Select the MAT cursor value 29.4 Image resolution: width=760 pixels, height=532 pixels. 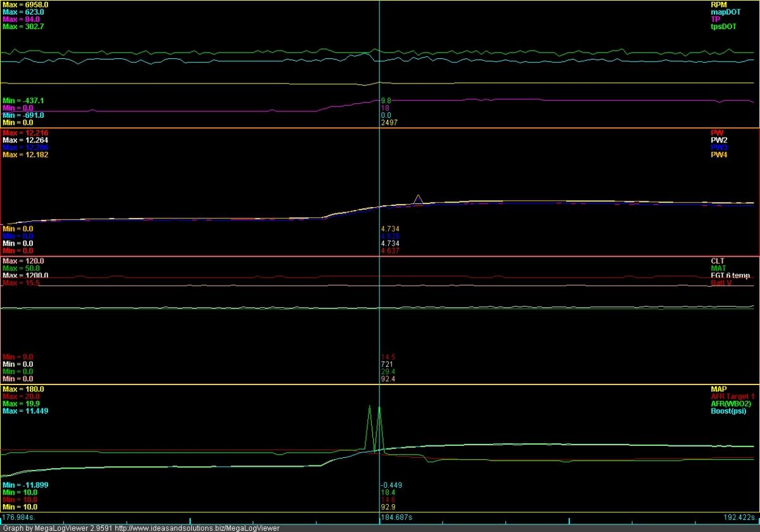388,372
